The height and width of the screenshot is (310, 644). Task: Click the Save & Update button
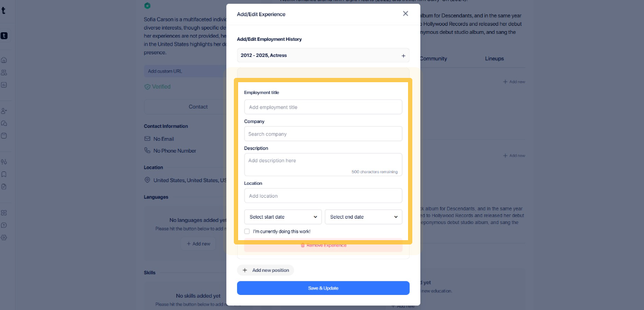323,288
